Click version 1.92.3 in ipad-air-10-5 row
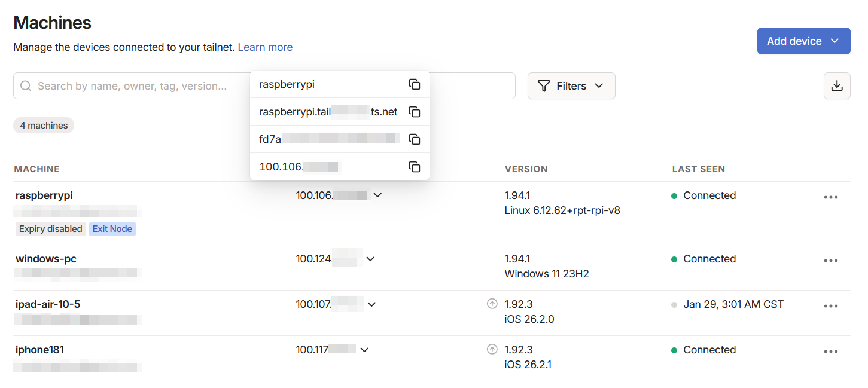Viewport: 868px width, 388px height. (519, 304)
